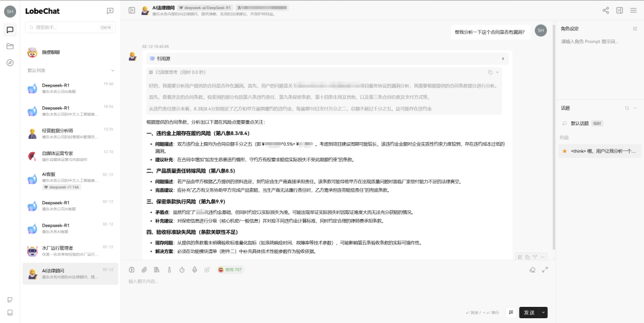Collapse the 默认列表 group
Screen dimensions: 644x323
click(112, 70)
